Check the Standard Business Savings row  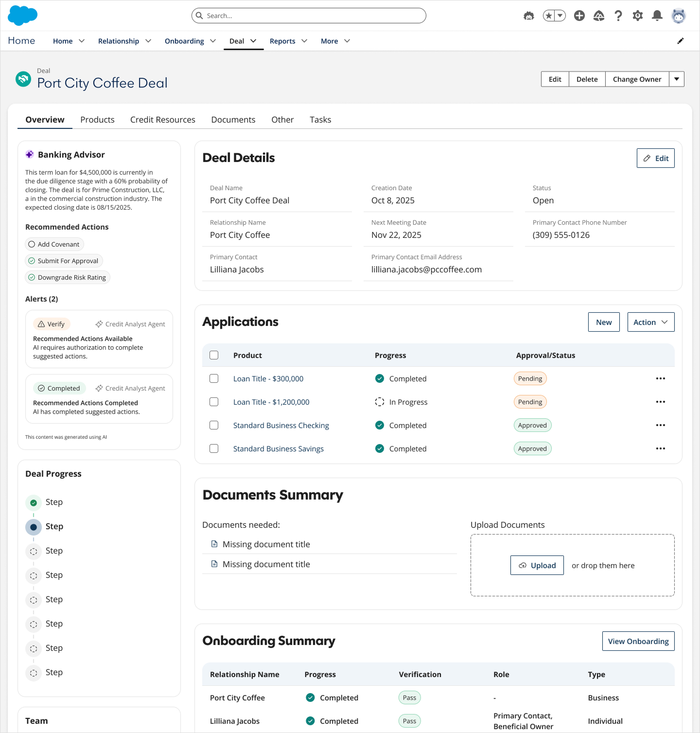(214, 448)
